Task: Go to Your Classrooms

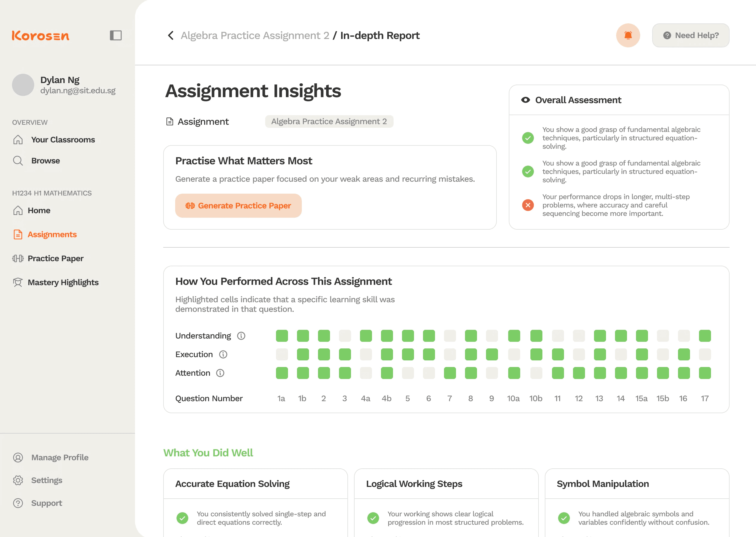Action: pos(63,139)
